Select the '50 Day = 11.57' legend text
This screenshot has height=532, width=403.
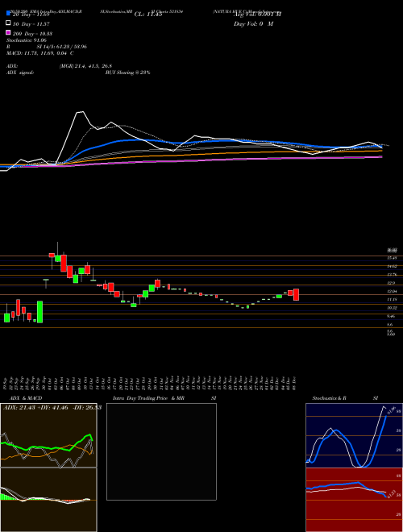click(x=30, y=23)
